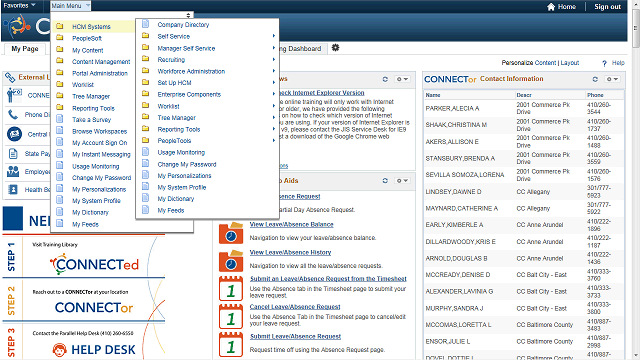Select PARKER,ALECIA A contact row
This screenshot has width=640, height=360.
524,108
